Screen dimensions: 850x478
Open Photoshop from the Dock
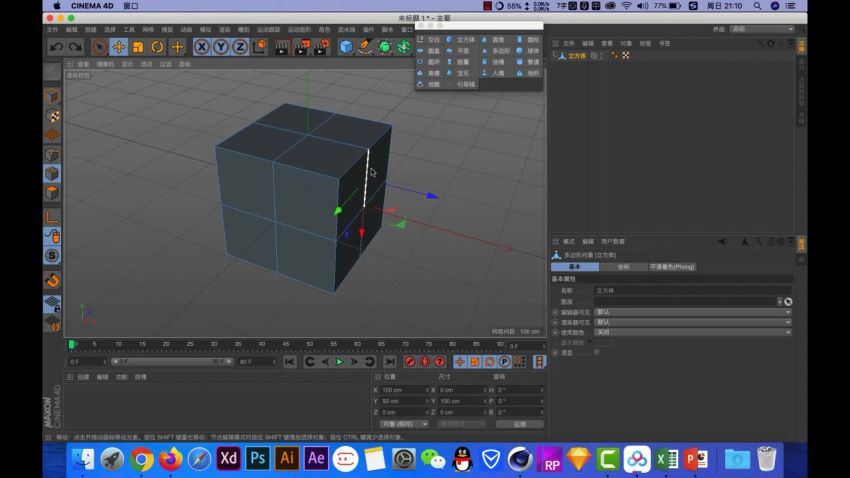(x=257, y=459)
